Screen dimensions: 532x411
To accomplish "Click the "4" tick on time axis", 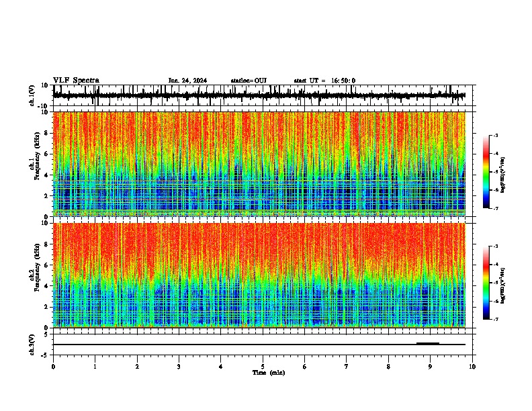I will [x=220, y=367].
